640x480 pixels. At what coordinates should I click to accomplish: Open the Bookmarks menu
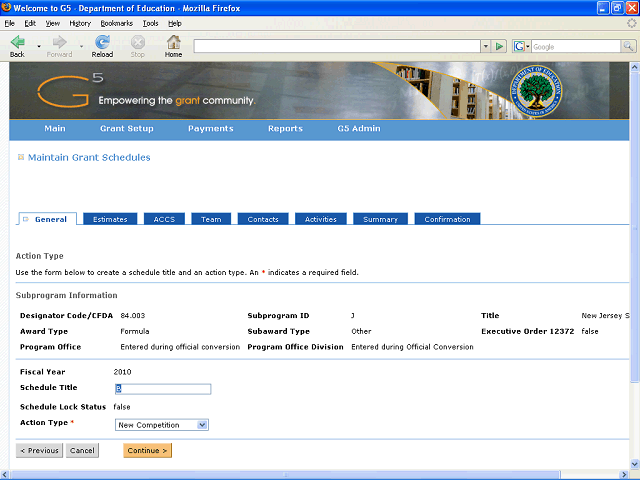[117, 23]
